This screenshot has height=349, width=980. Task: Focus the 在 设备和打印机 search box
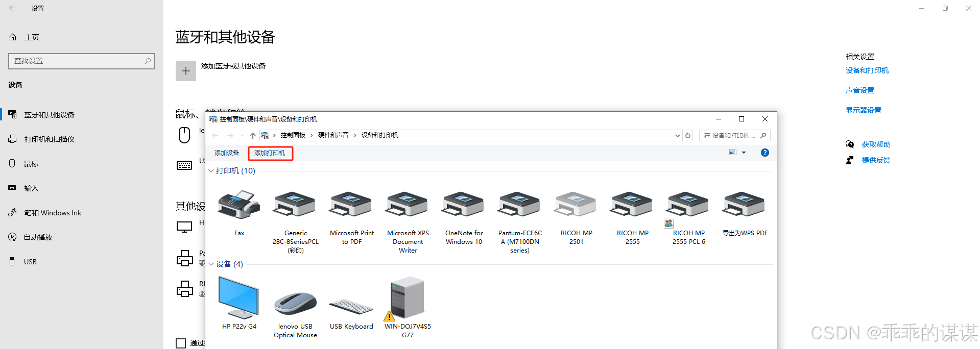(735, 135)
